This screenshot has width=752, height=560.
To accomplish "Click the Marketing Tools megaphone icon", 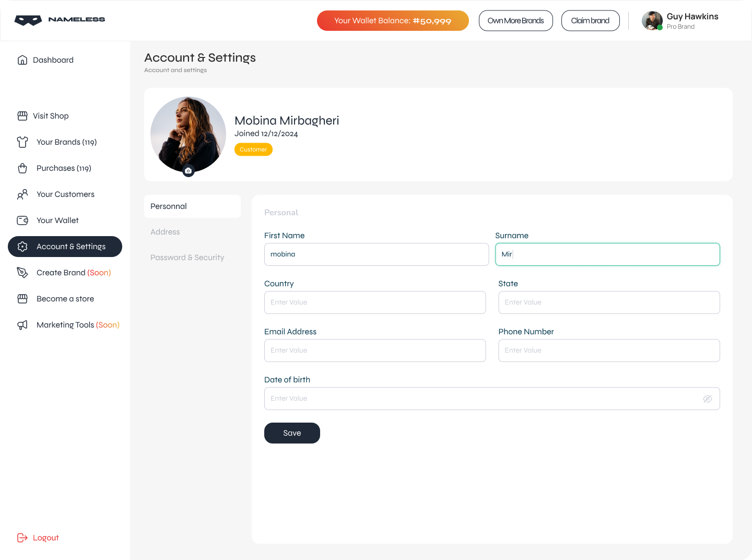I will coord(22,325).
